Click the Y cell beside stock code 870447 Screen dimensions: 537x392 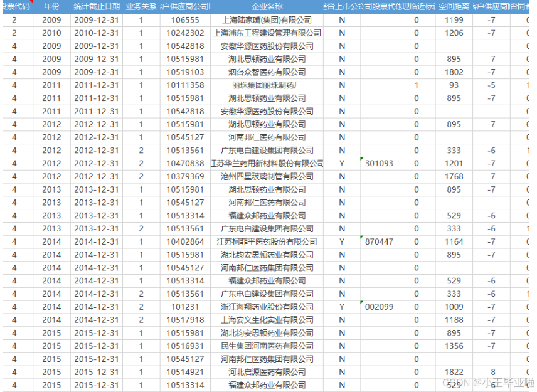(342, 241)
